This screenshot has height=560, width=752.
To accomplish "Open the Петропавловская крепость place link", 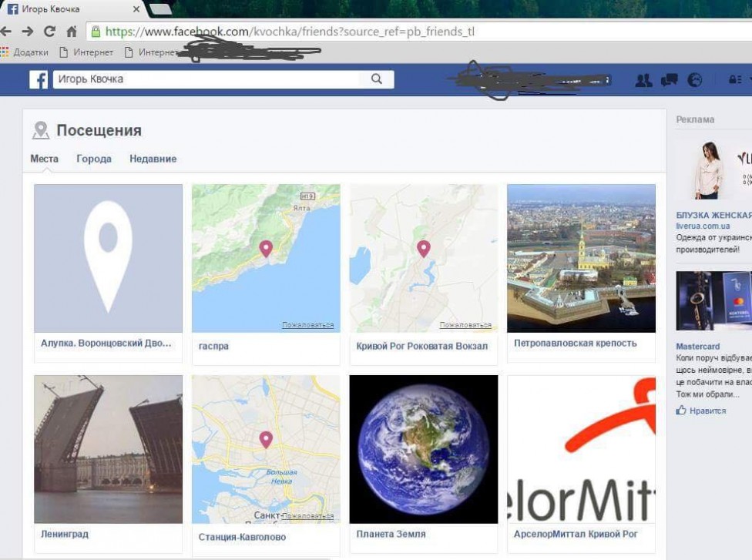I will coord(575,344).
